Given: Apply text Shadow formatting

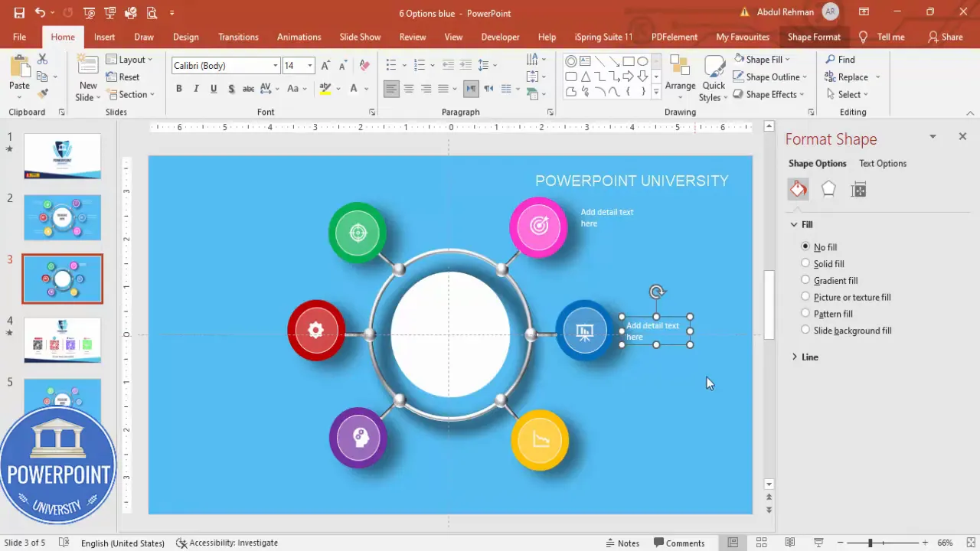Looking at the screenshot, I should tap(230, 89).
